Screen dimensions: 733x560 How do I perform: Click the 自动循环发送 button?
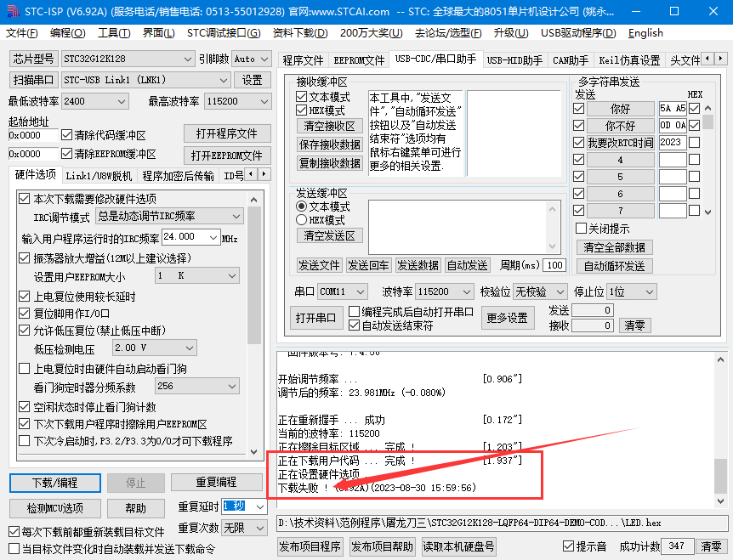coord(614,266)
